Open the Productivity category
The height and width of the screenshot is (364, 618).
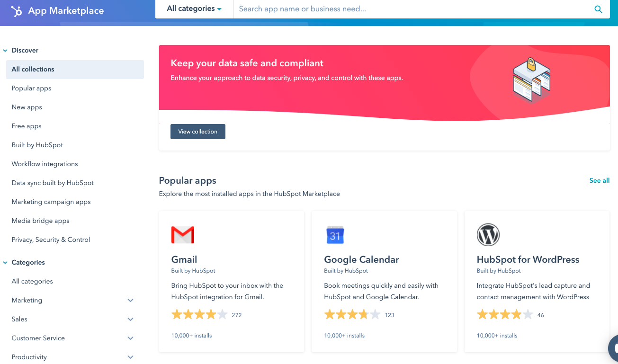pyautogui.click(x=29, y=357)
